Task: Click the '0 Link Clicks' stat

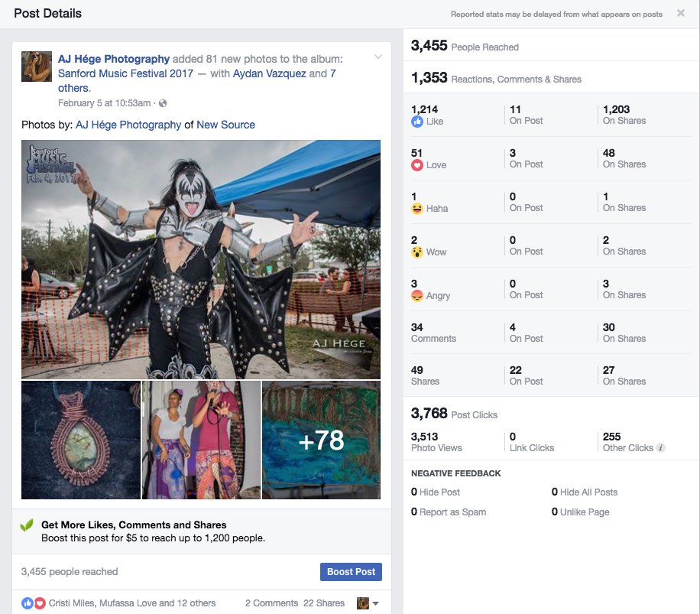Action: click(x=532, y=443)
